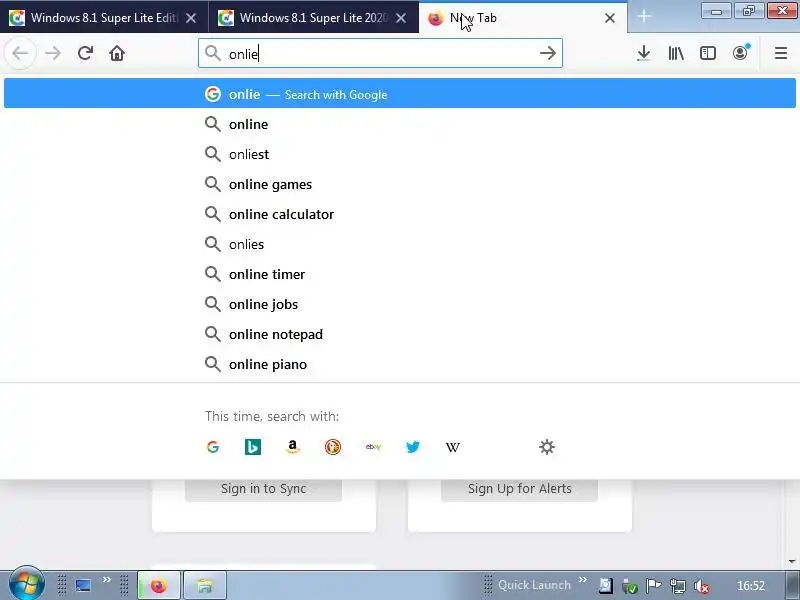This screenshot has width=800, height=600.
Task: Open the Firefox home page
Action: [117, 53]
